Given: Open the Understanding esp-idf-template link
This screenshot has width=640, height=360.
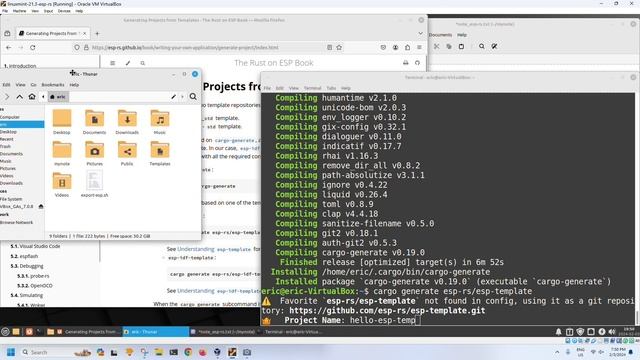Looking at the screenshot, I should (x=219, y=291).
